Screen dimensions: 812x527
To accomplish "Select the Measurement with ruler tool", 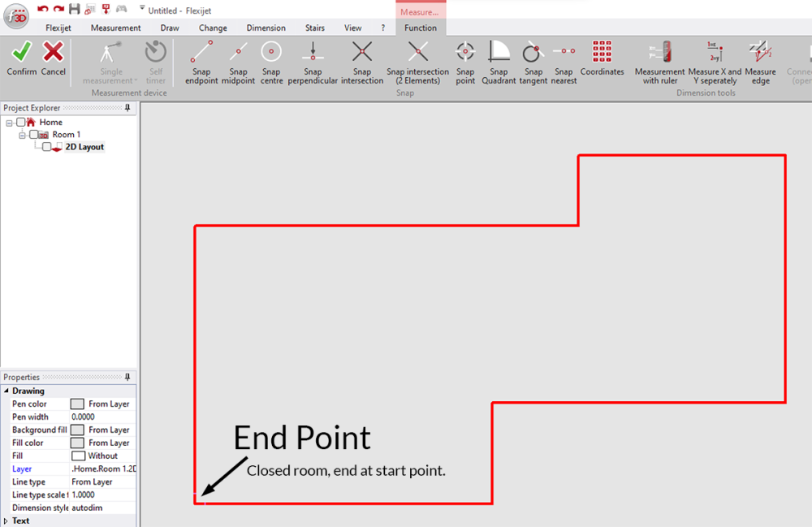I will (x=660, y=61).
